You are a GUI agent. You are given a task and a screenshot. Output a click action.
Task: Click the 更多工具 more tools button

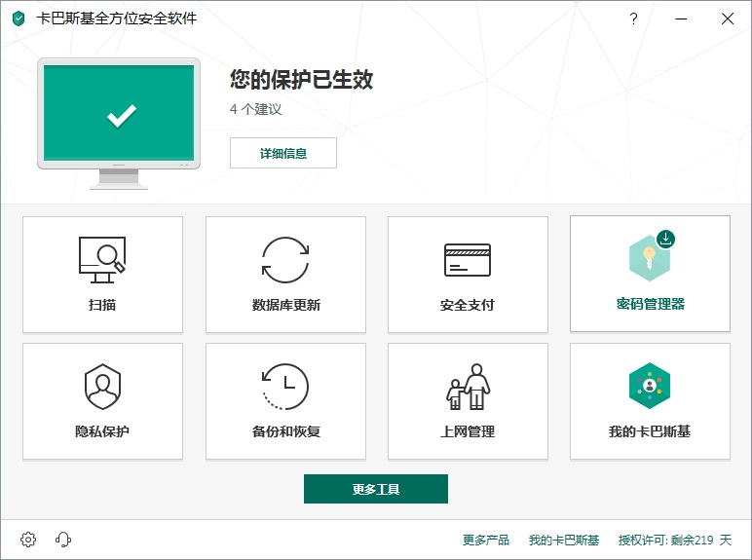point(376,489)
